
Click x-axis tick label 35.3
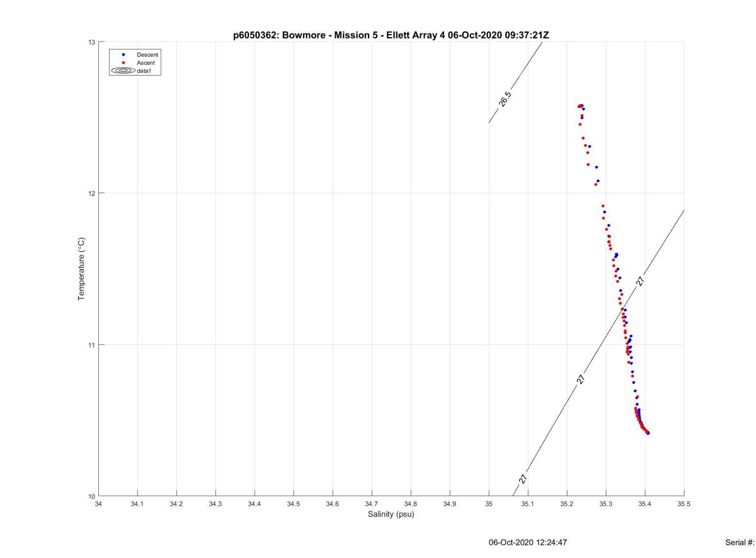[x=606, y=504]
